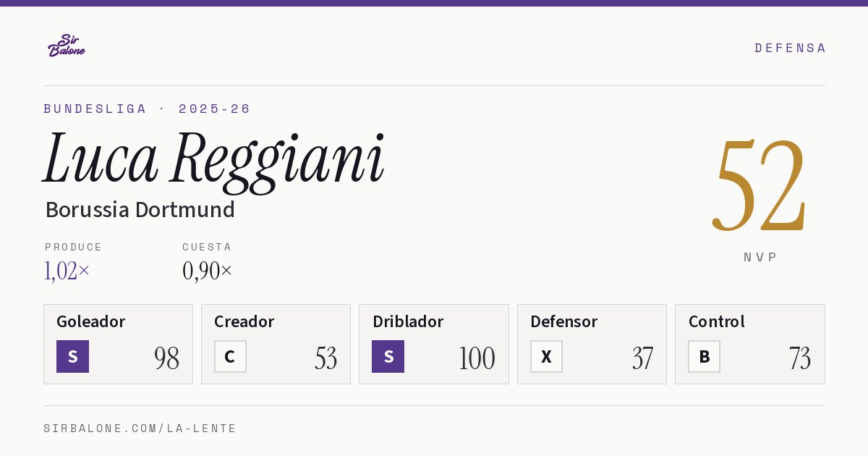Click the Cuesta value 0,90×
868x456 pixels.
(208, 271)
